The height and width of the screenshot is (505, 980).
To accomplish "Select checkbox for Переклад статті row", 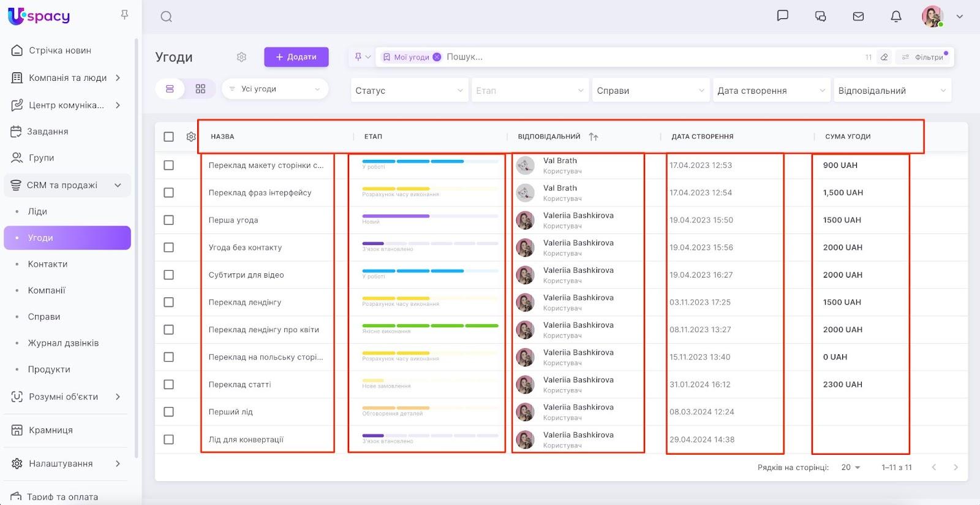I will click(x=169, y=384).
